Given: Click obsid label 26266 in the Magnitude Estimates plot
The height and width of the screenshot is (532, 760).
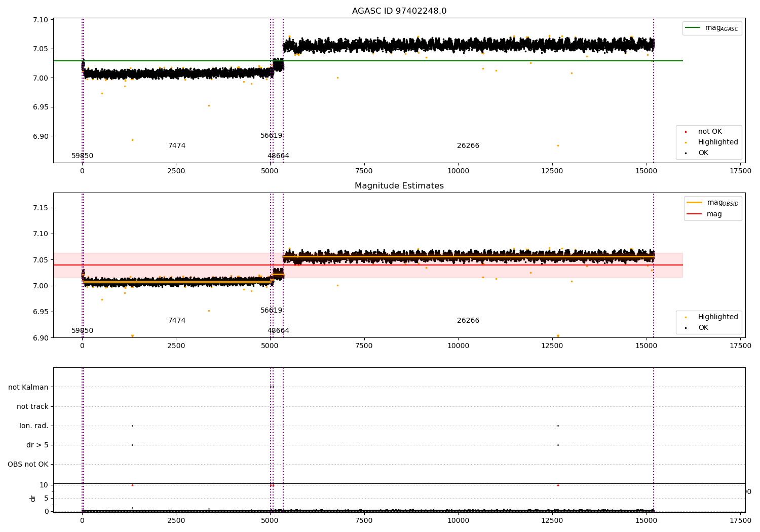Looking at the screenshot, I should [x=468, y=321].
